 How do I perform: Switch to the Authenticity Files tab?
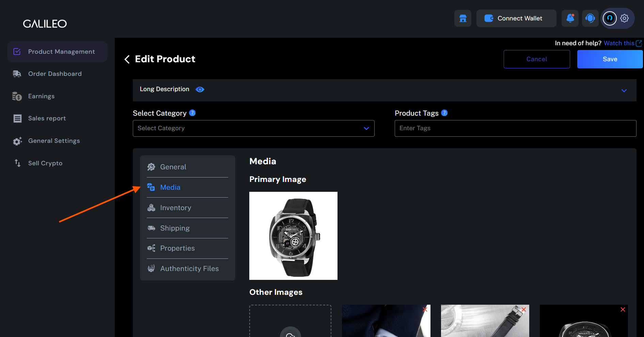click(x=187, y=269)
